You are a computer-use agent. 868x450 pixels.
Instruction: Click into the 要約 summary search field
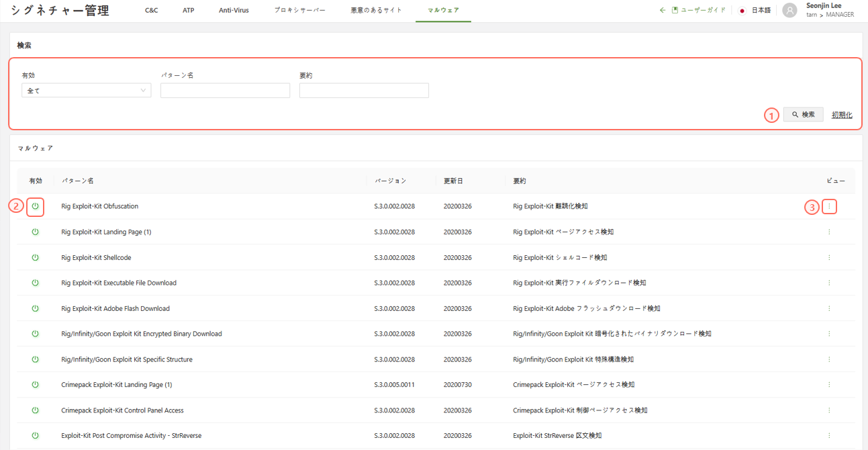click(364, 91)
